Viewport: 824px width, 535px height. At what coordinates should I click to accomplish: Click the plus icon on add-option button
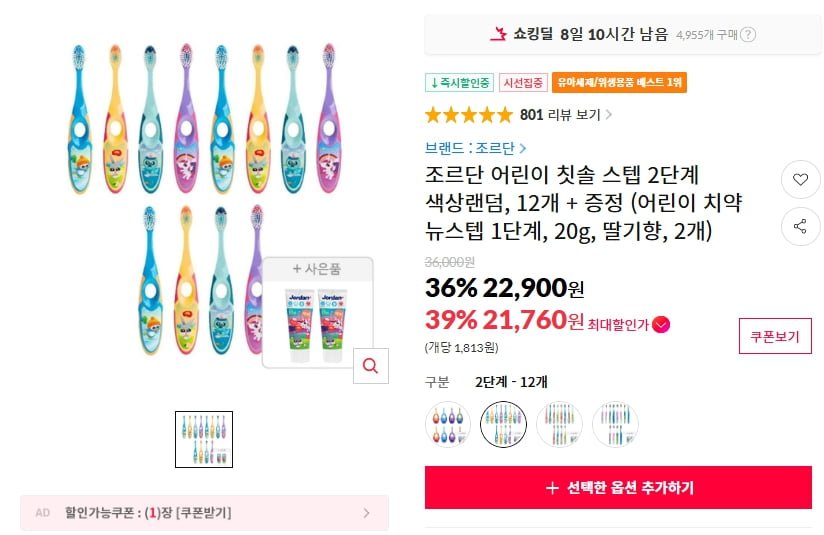coord(552,488)
